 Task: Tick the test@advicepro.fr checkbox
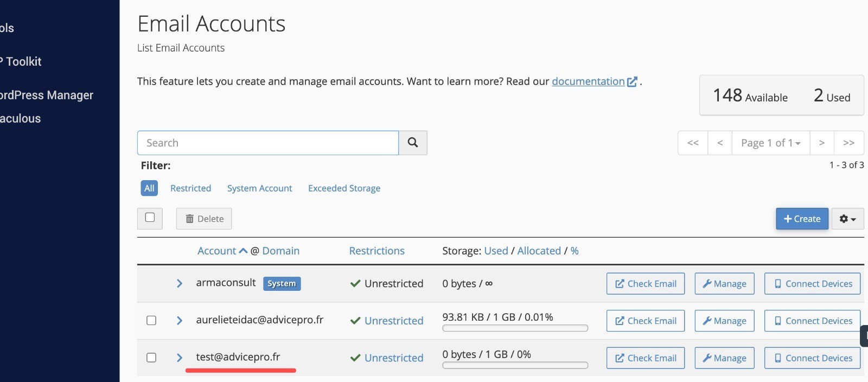151,358
